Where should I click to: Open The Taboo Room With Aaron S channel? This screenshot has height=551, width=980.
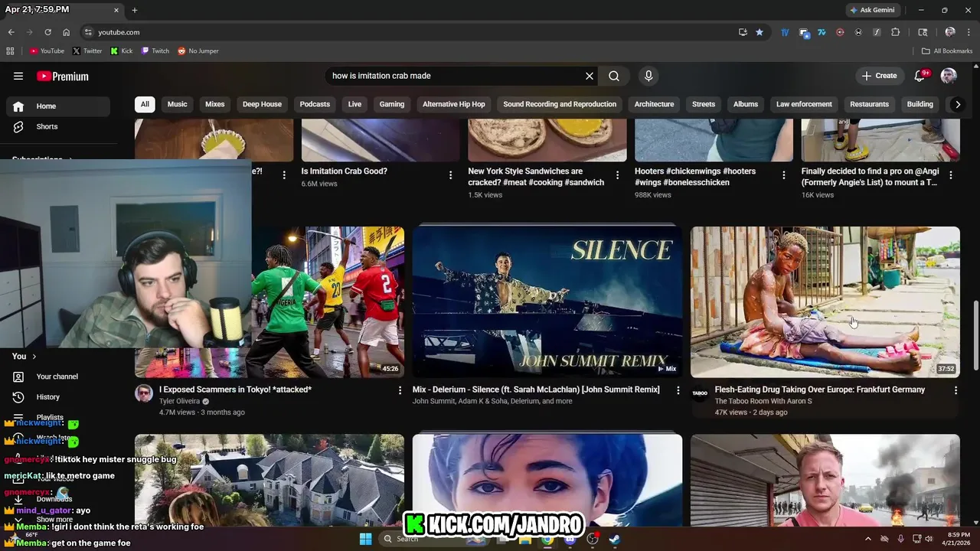coord(763,401)
